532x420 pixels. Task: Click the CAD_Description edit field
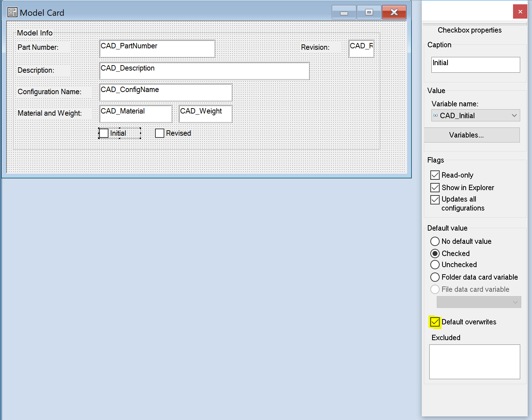(x=204, y=71)
